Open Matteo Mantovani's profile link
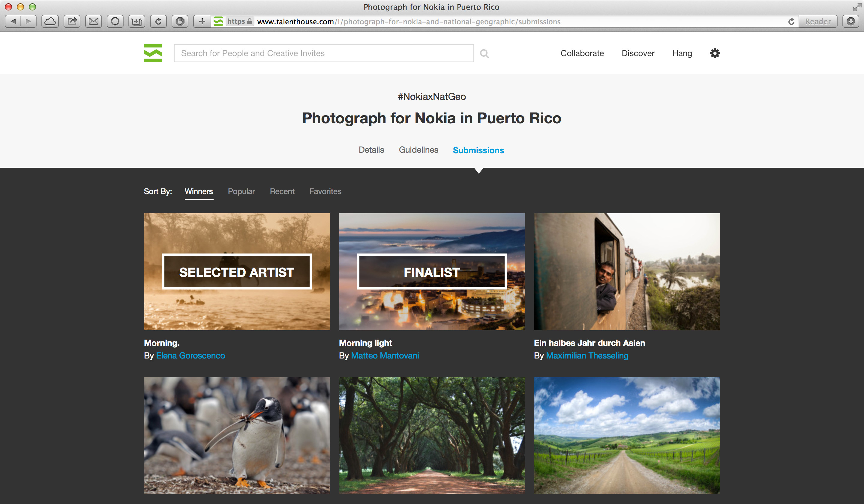Screen dimensions: 864x504 385,355
